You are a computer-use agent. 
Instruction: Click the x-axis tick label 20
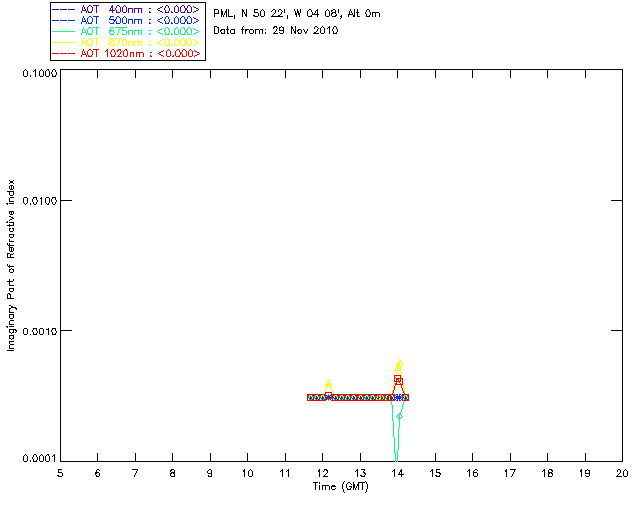pyautogui.click(x=622, y=474)
